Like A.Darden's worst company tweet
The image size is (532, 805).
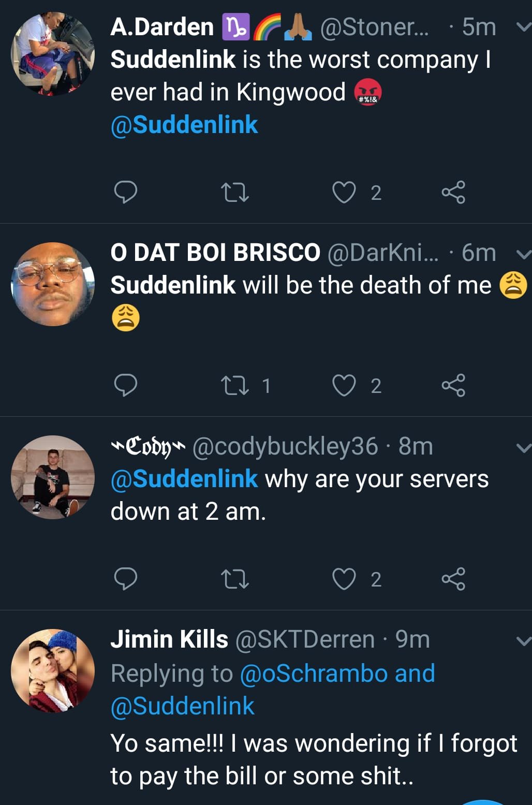click(x=344, y=192)
